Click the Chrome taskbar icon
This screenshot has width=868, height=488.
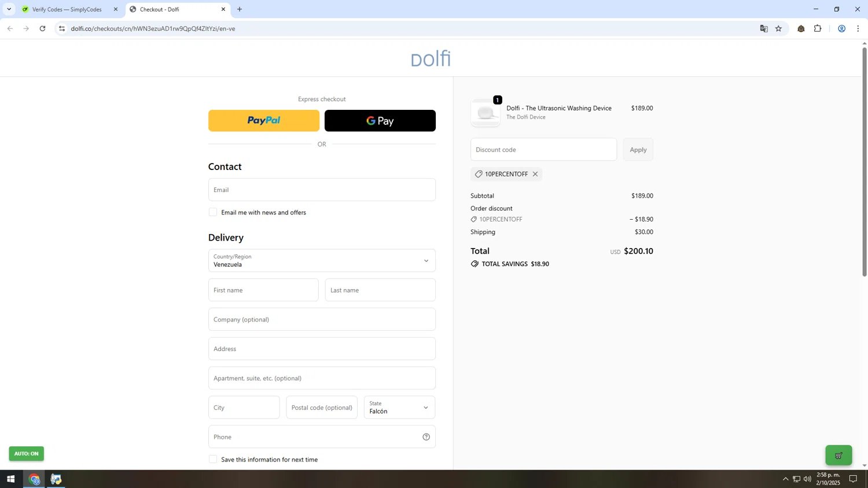pos(34,479)
